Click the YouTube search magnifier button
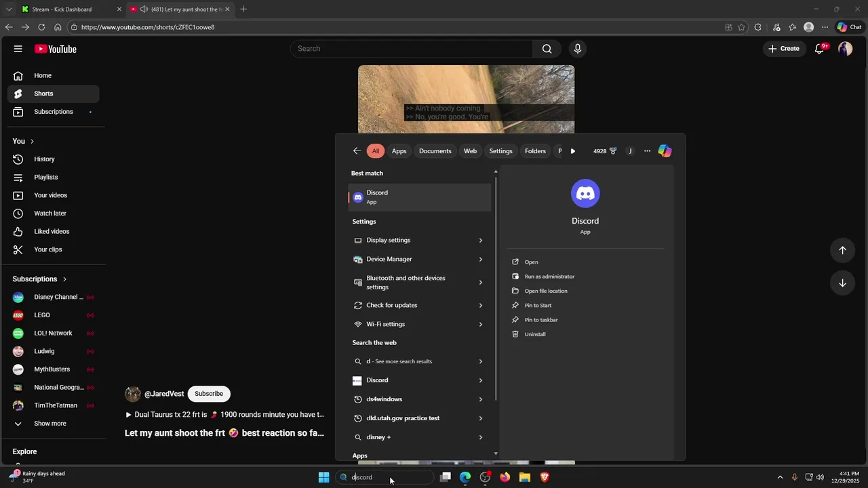868x488 pixels. (x=547, y=49)
